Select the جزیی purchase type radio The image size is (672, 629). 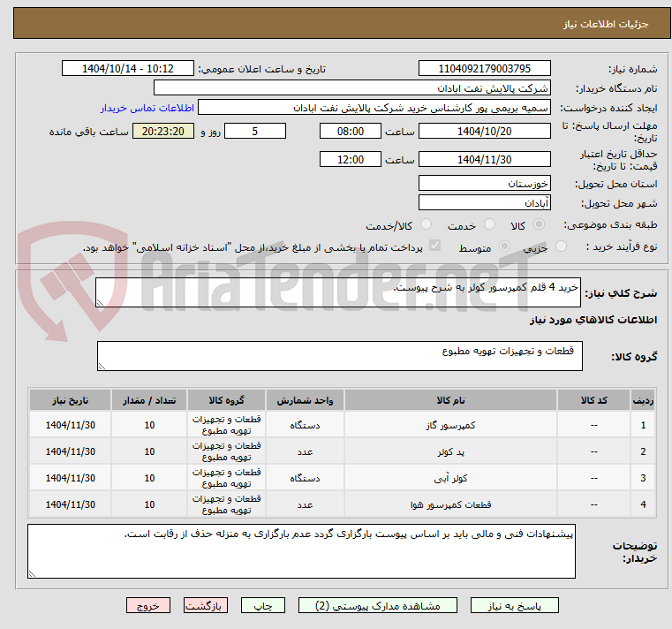pyautogui.click(x=561, y=246)
